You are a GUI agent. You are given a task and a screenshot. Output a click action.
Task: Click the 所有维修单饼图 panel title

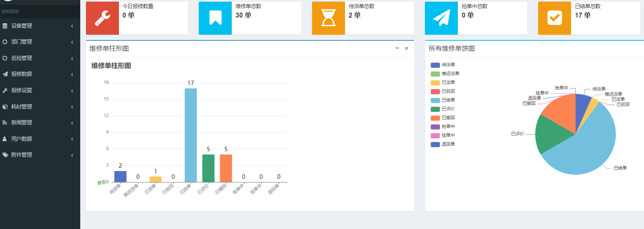point(452,48)
